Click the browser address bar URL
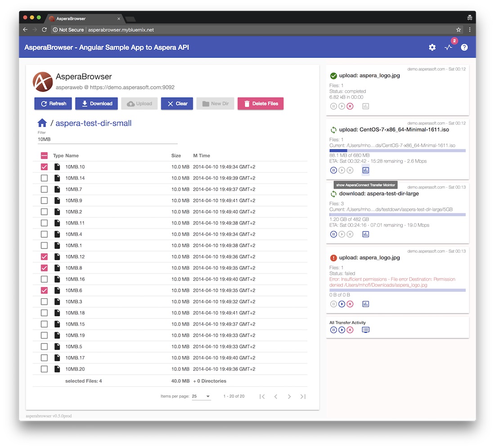 [121, 30]
